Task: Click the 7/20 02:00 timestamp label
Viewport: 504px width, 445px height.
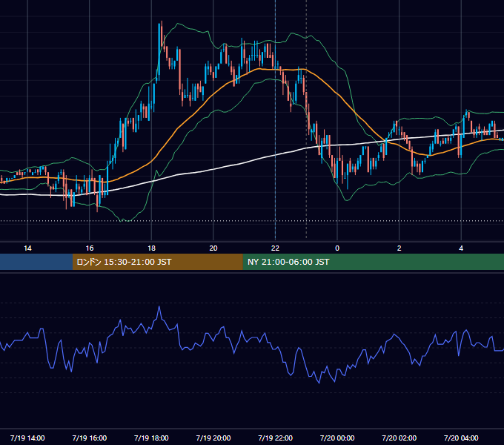Action: click(x=399, y=438)
